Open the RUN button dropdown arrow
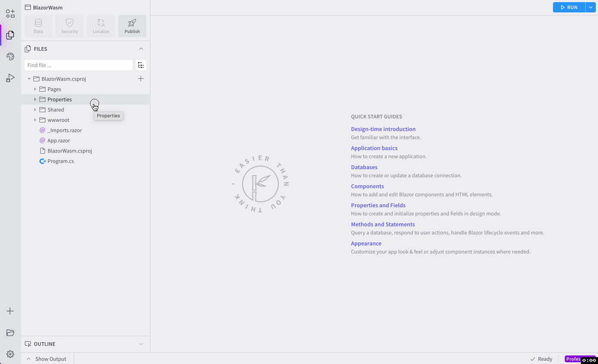Screen dimensions: 598x364 pos(590,7)
